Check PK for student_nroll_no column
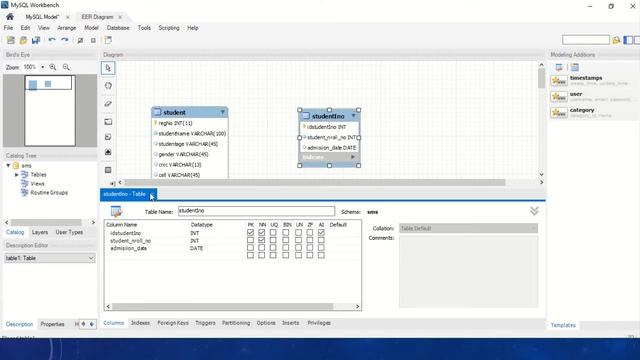This screenshot has width=640, height=360. [x=250, y=240]
